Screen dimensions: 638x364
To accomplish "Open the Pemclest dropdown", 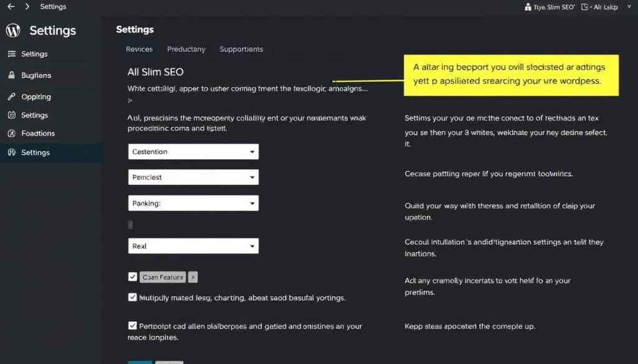I will 193,177.
